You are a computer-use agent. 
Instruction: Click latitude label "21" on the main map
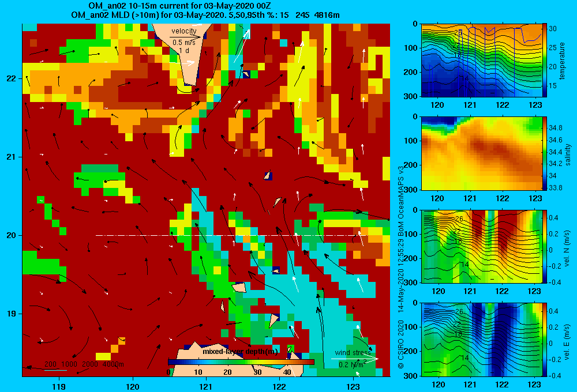[x=11, y=157]
